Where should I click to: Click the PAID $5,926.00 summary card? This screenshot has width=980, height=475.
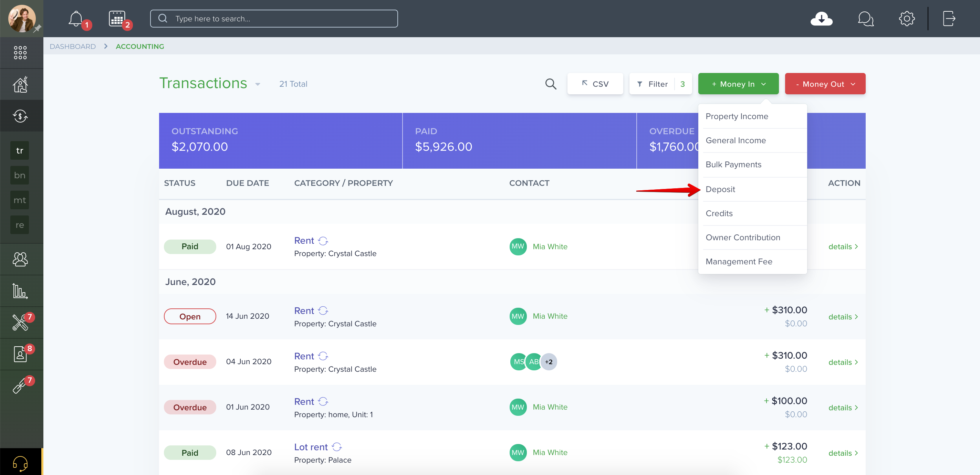(519, 141)
